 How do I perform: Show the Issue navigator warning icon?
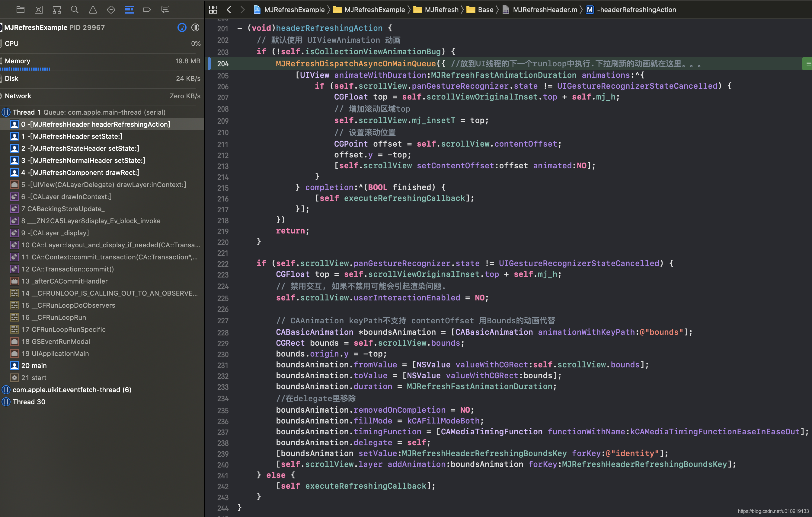(x=93, y=9)
